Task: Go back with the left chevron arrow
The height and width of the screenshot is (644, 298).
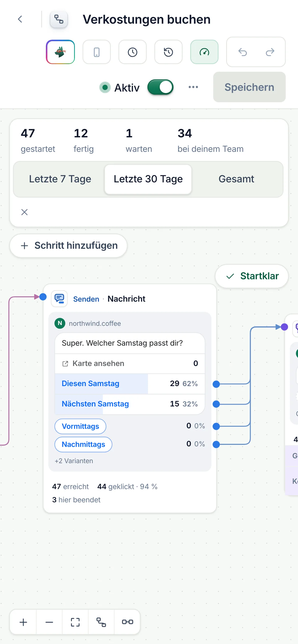Action: coord(20,19)
